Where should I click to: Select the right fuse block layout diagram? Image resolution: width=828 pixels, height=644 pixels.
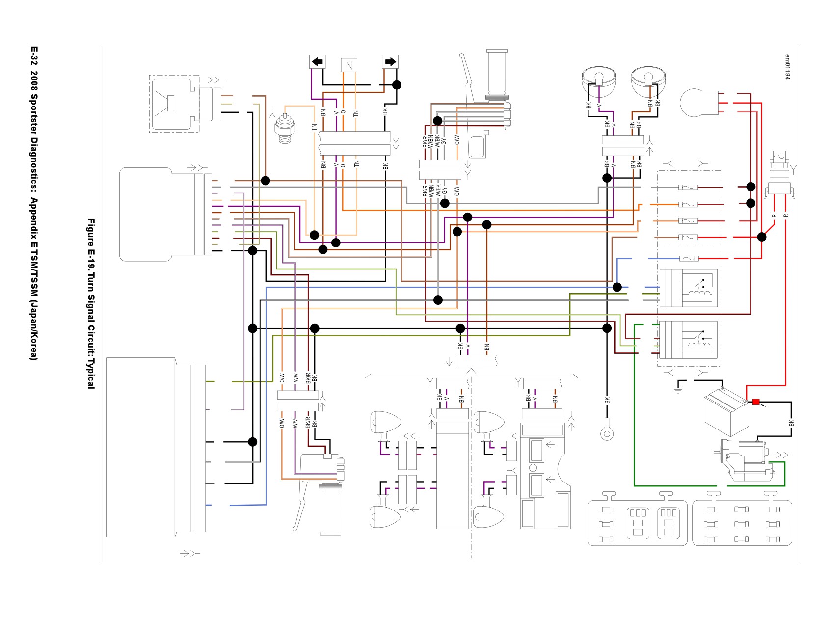(742, 518)
